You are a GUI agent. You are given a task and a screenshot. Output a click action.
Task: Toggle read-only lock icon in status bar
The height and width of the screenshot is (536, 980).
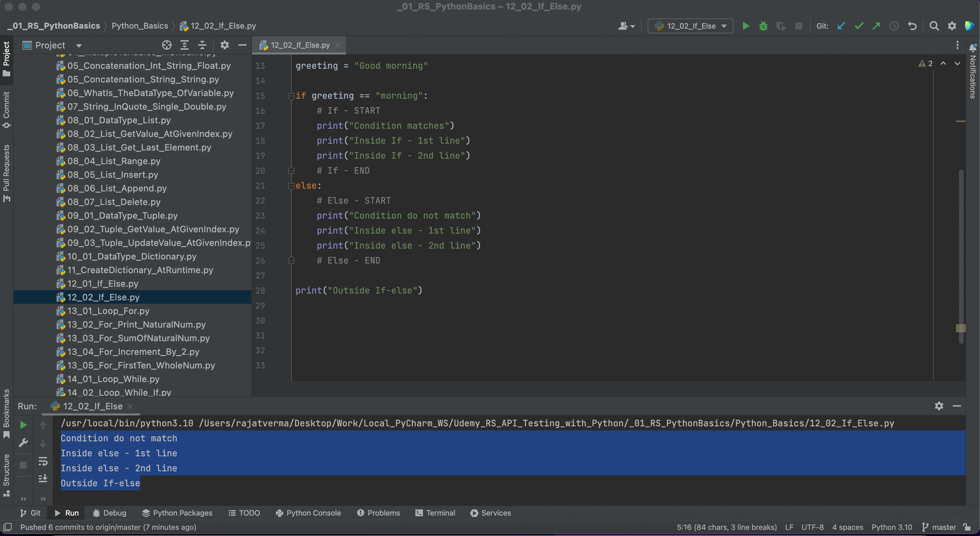point(967,527)
